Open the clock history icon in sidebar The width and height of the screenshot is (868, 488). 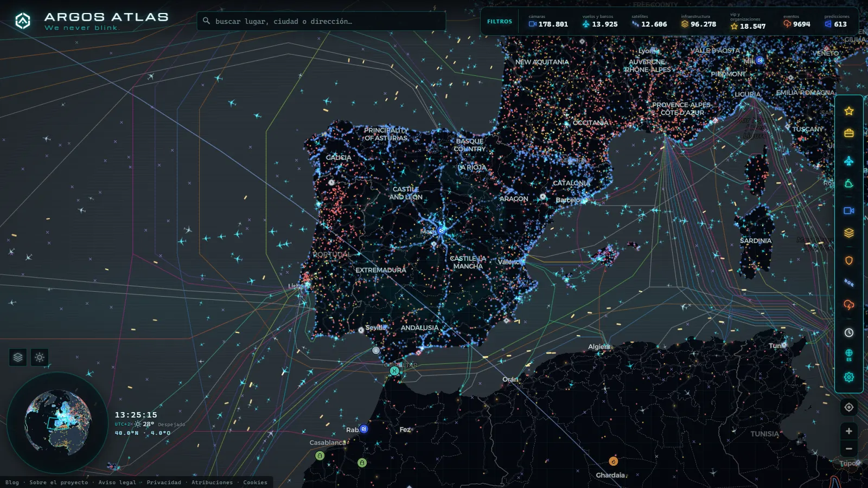click(849, 332)
